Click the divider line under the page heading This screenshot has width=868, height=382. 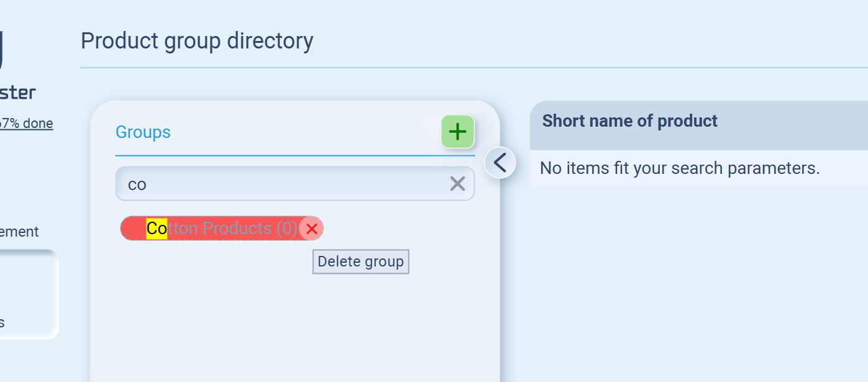point(473,67)
